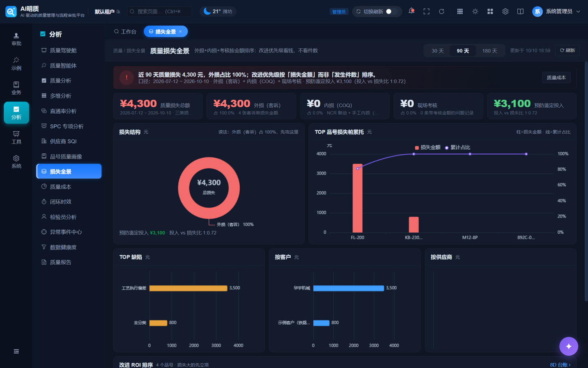Screen dimensions: 588x368
Task: Click the FL-200 bar in the Pareto chart
Action: tap(357, 198)
